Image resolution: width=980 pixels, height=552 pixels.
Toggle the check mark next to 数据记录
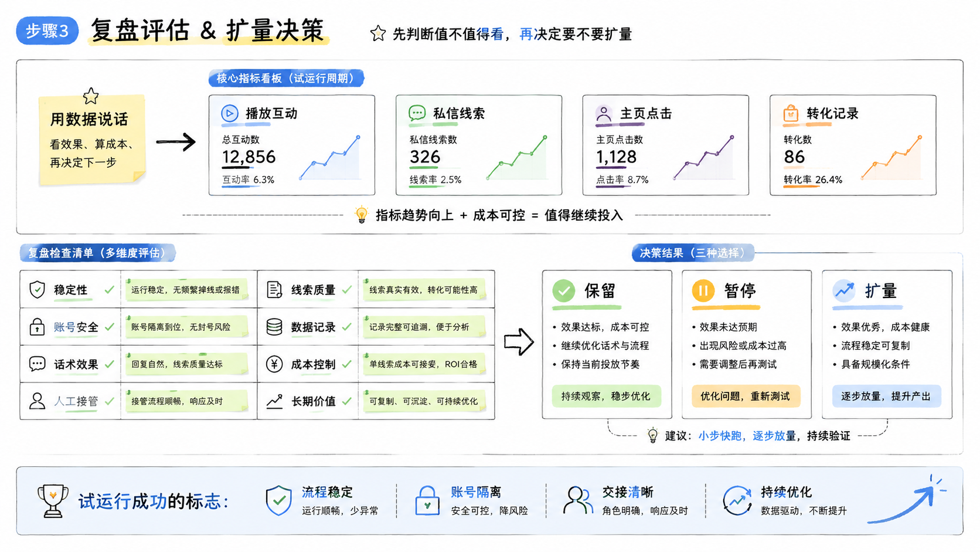346,327
